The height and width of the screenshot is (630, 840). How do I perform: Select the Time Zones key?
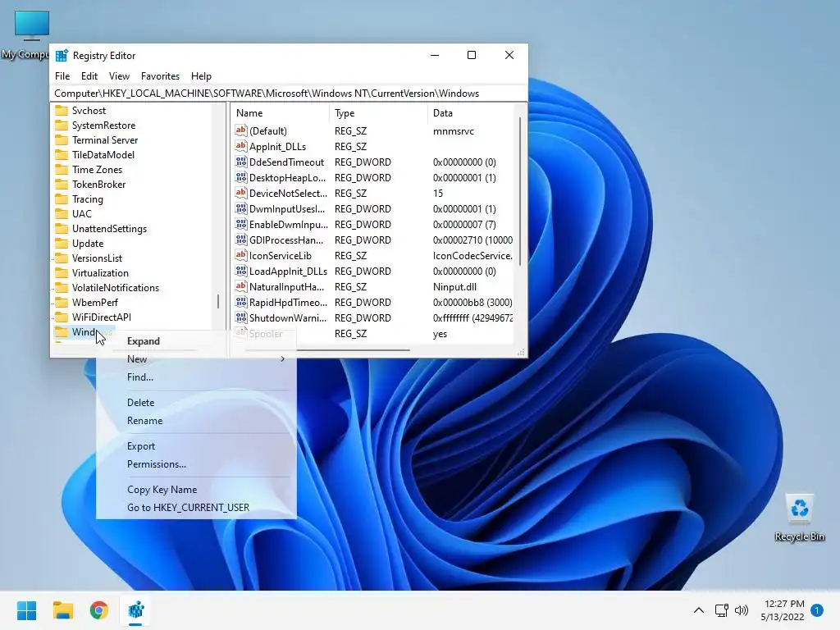pyautogui.click(x=97, y=169)
